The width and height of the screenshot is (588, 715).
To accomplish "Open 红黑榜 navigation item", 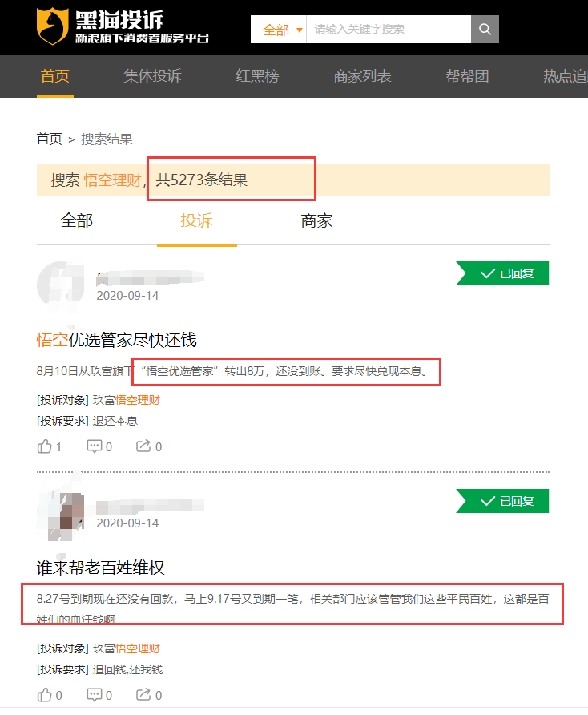I will 257,75.
